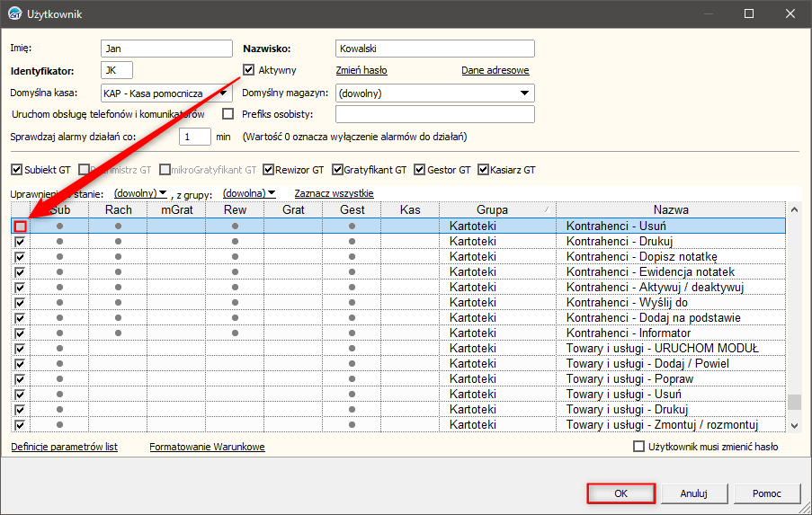
Task: Uncheck permission for Kontrahenci - Informator
Action: tap(20, 333)
